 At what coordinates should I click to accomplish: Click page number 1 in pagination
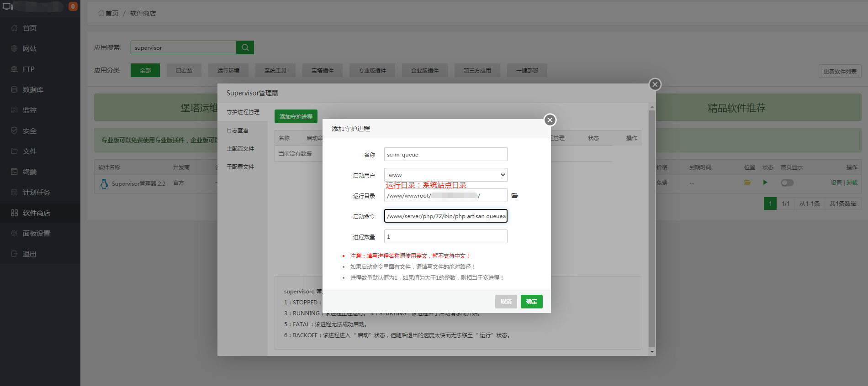point(770,203)
